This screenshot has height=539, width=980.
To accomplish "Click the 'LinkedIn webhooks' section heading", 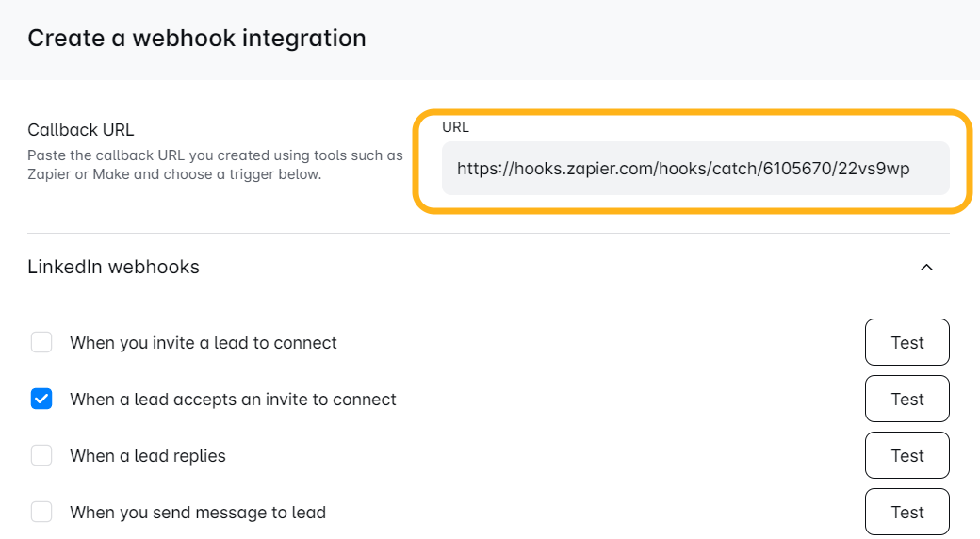I will pyautogui.click(x=113, y=267).
